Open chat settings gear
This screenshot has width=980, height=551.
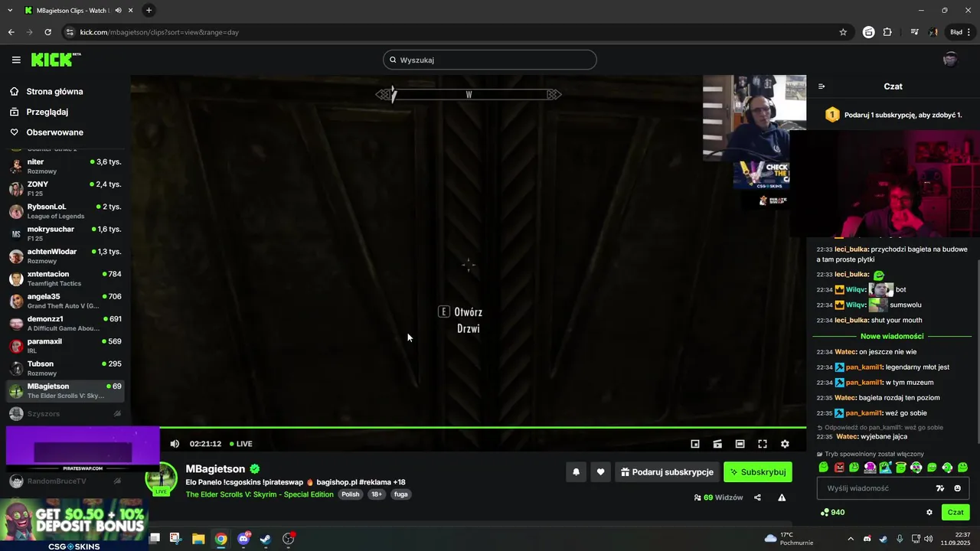point(929,513)
